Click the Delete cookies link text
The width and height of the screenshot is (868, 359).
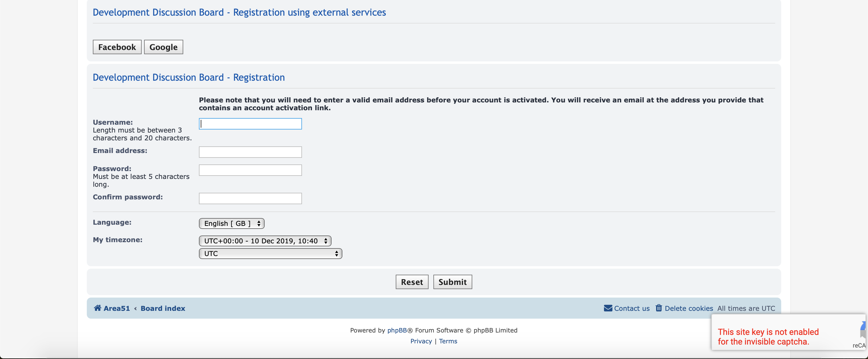(x=689, y=308)
